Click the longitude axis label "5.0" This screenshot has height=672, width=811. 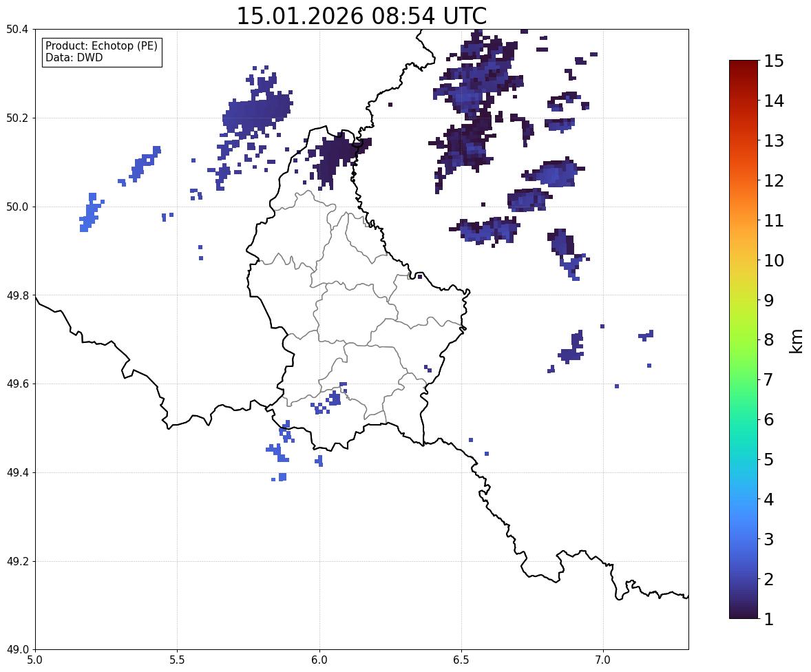35,660
